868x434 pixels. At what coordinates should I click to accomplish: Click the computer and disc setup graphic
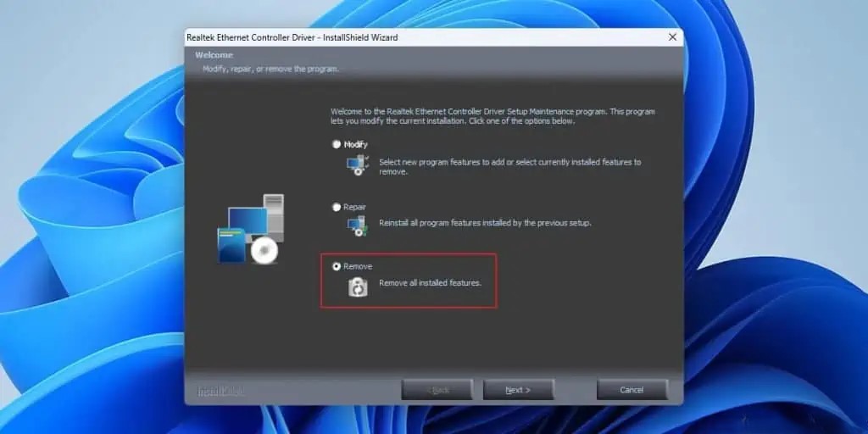pyautogui.click(x=249, y=230)
